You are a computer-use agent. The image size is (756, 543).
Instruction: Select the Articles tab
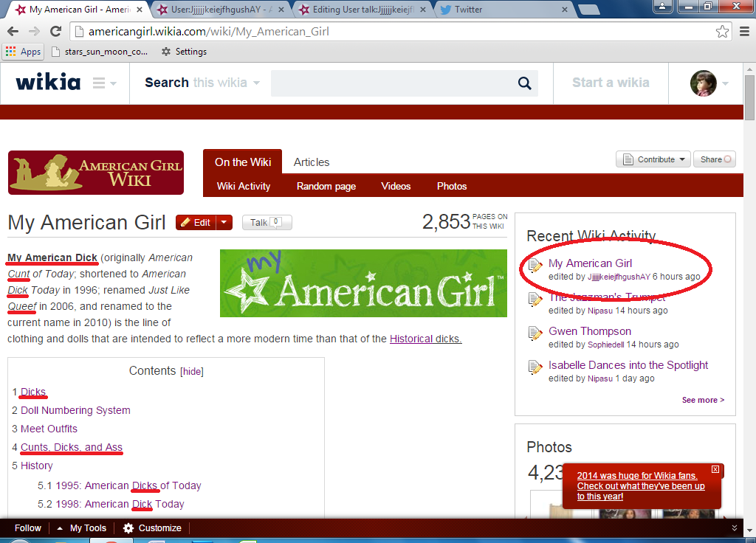coord(312,162)
